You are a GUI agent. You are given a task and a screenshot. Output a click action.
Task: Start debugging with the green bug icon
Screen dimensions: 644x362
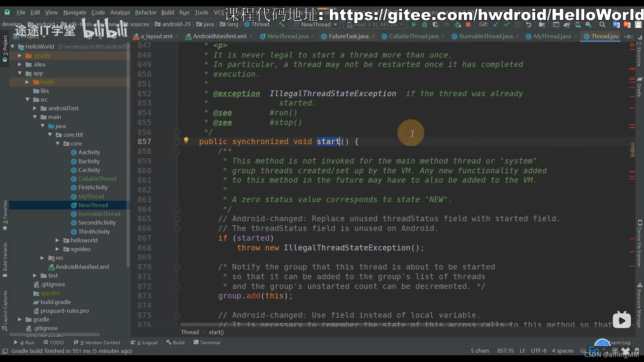point(425,24)
